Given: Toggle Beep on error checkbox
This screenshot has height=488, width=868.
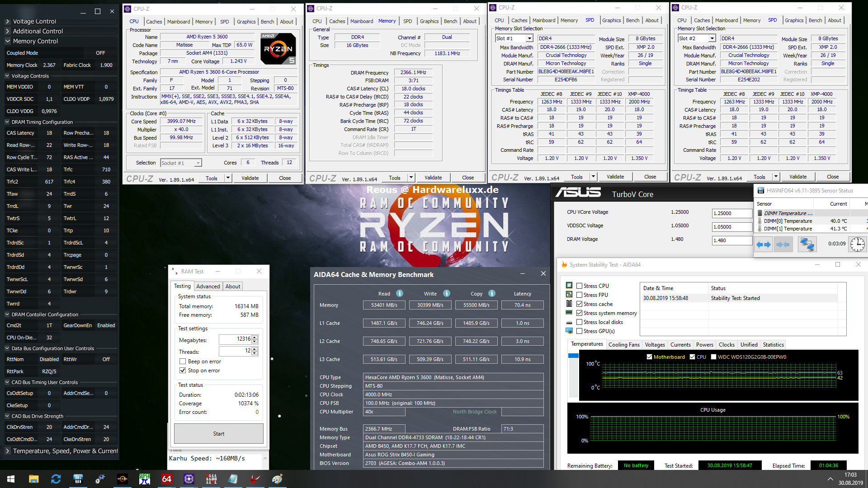Looking at the screenshot, I should click(183, 361).
